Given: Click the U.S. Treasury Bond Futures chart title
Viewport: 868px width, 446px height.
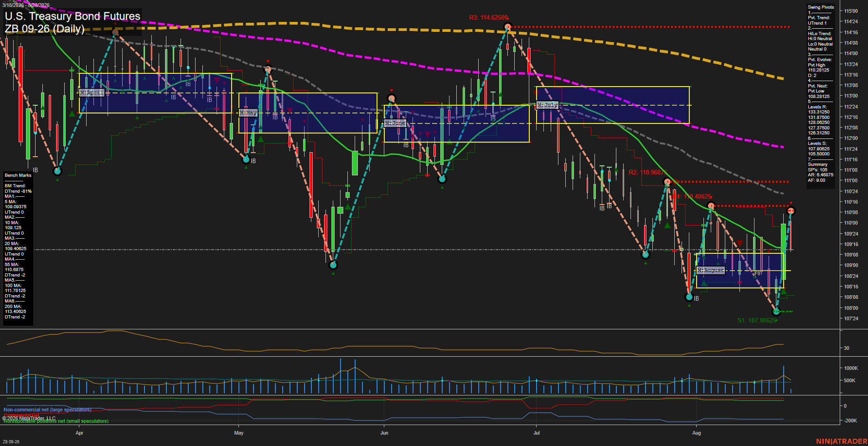Looking at the screenshot, I should point(72,16).
